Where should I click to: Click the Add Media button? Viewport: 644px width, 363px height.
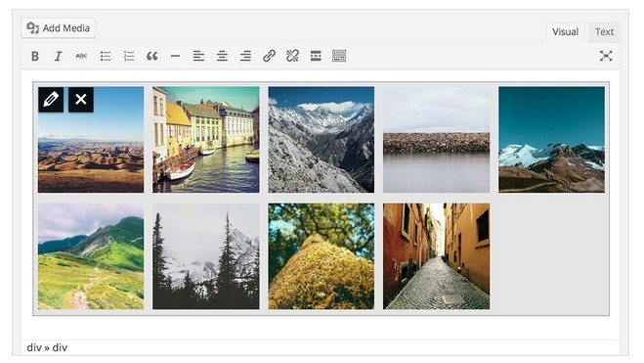58,28
